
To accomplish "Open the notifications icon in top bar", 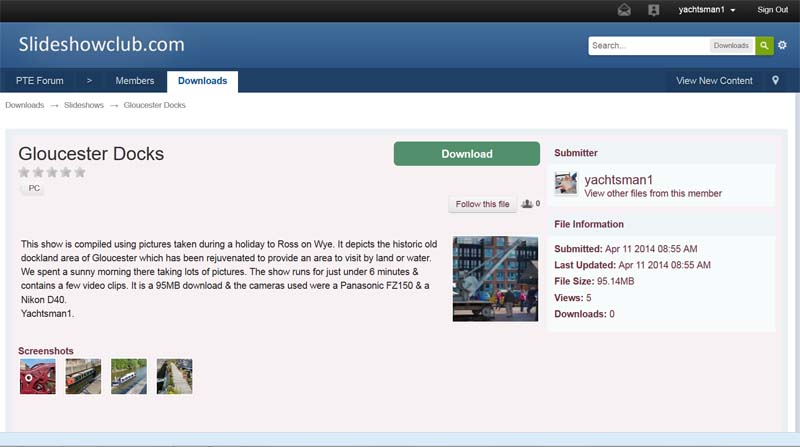I will point(654,10).
